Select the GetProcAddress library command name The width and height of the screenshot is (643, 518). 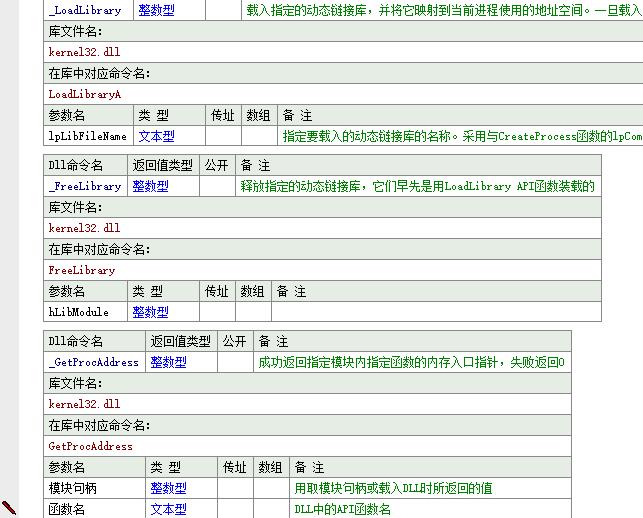click(91, 446)
